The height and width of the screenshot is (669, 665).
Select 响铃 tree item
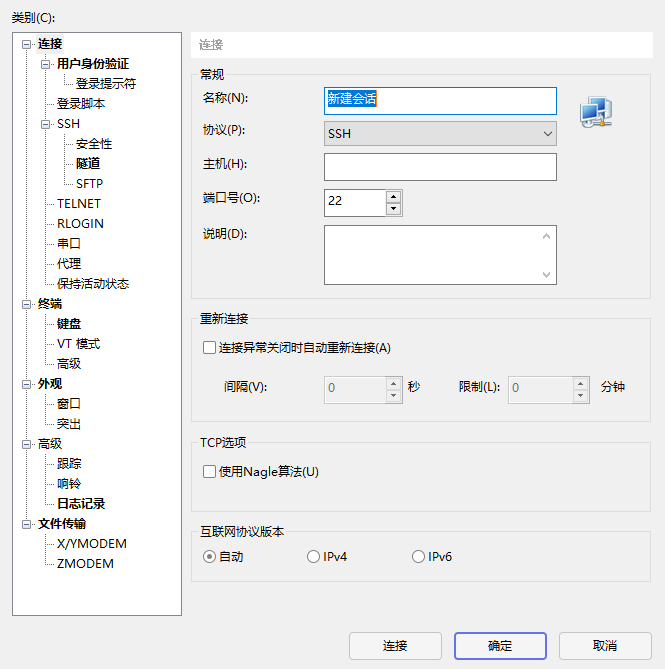click(x=69, y=483)
